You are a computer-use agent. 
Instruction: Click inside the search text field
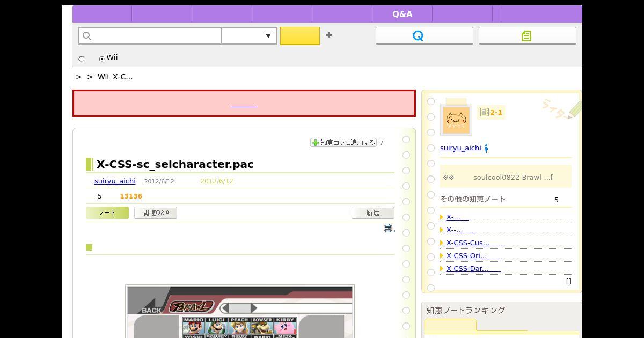150,36
